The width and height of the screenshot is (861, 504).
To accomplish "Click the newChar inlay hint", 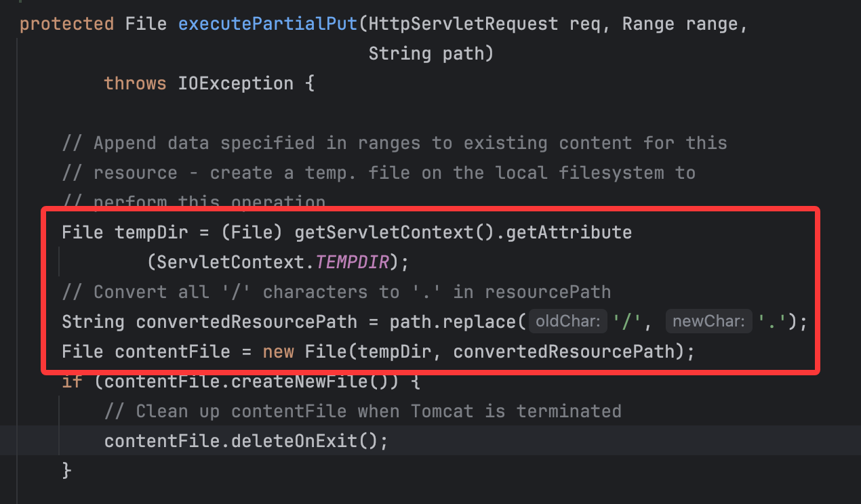I will coord(710,322).
